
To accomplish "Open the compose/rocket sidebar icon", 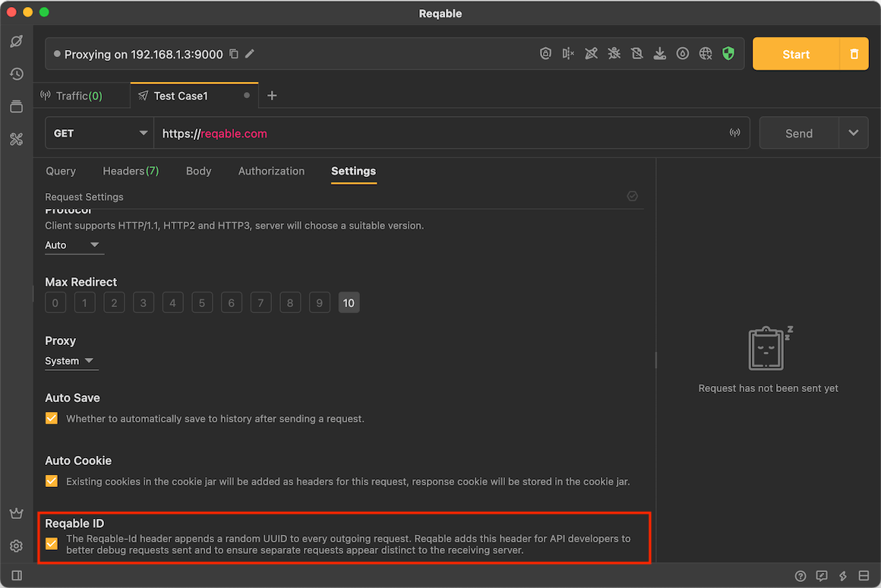I will click(x=16, y=42).
